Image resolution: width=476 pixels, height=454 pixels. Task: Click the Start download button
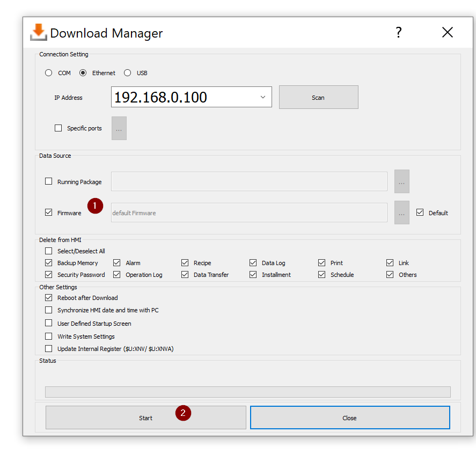pos(145,418)
